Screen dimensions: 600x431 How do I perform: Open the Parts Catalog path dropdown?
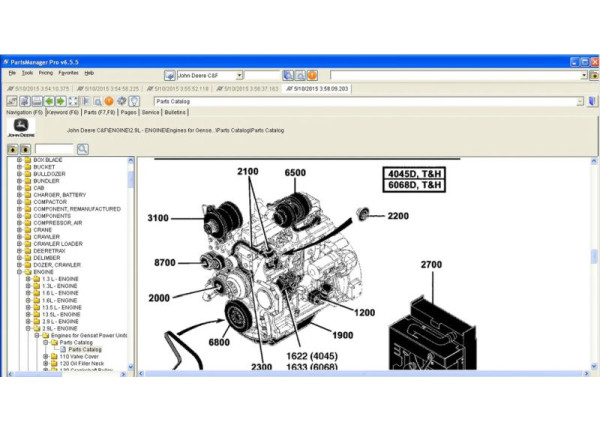(580, 101)
